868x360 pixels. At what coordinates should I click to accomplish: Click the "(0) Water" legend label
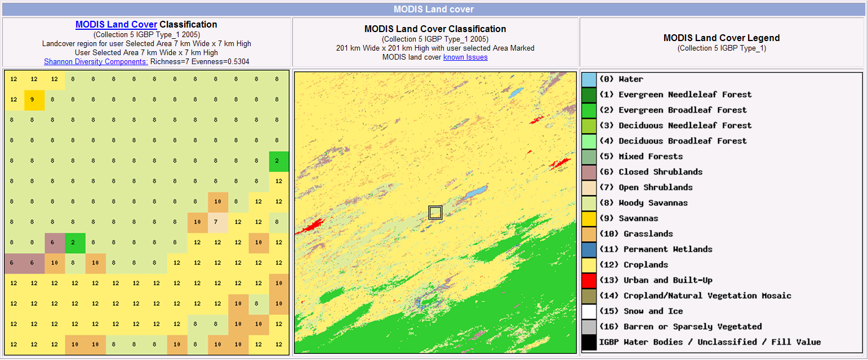[x=621, y=79]
